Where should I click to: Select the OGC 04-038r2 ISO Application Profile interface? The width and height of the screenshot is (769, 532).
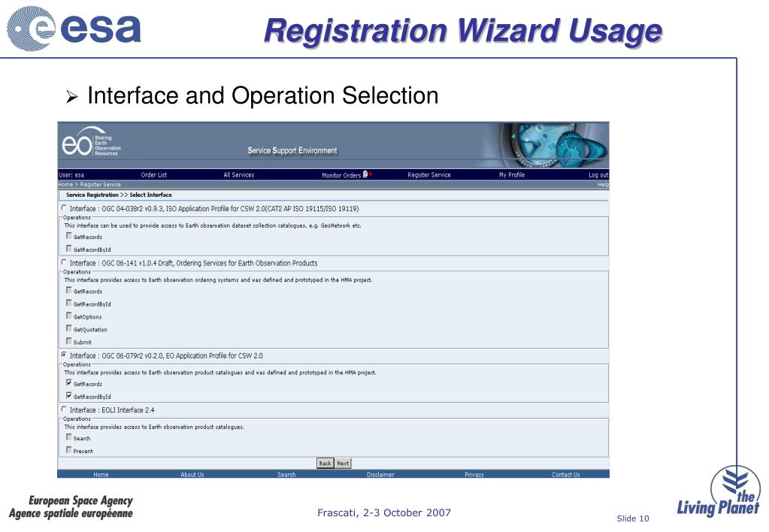(64, 208)
